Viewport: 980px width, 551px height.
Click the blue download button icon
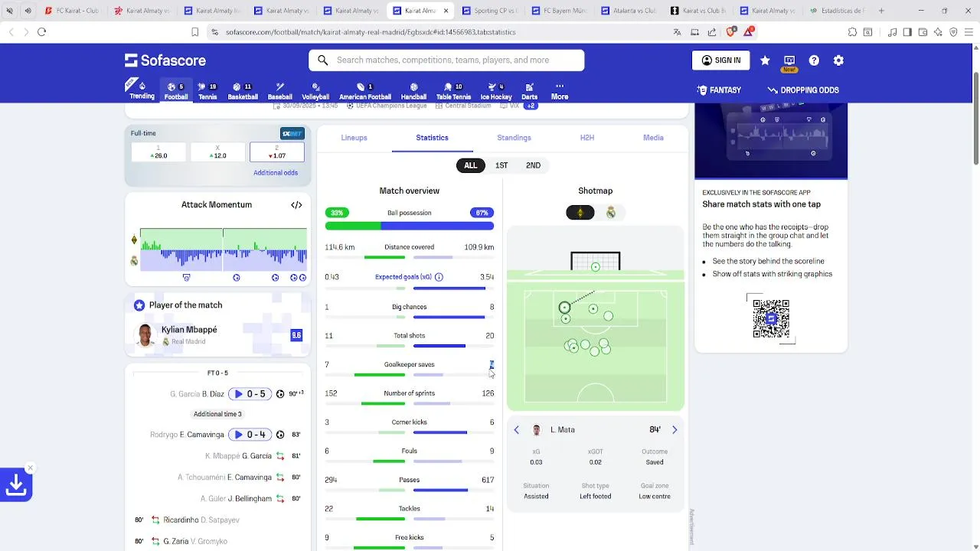[x=15, y=484]
